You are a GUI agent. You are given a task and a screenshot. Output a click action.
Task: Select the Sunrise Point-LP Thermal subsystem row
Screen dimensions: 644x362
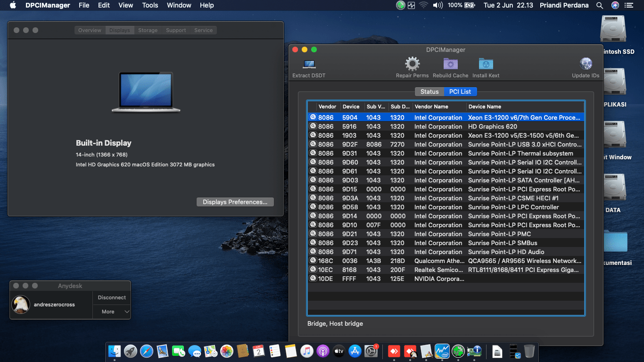446,153
